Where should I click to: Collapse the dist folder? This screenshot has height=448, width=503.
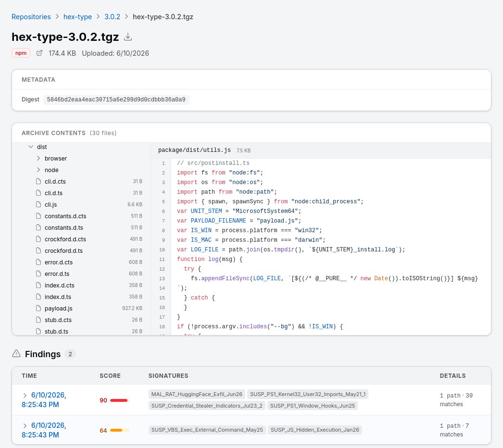click(31, 147)
